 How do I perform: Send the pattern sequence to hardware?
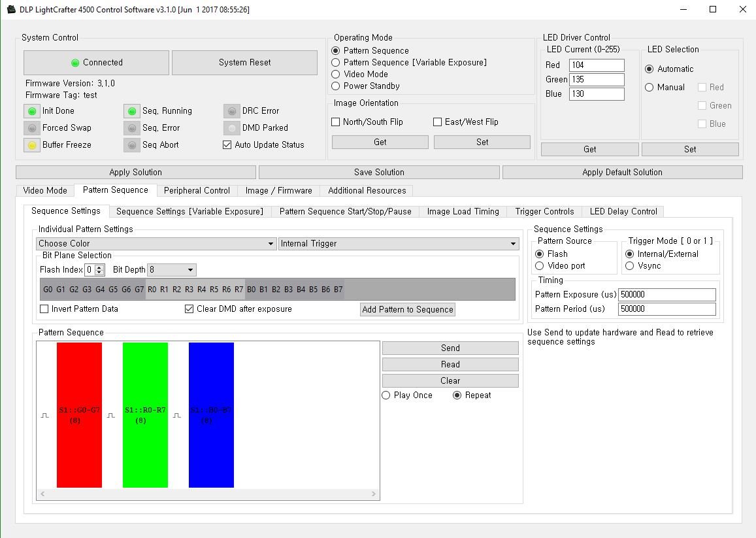[x=450, y=348]
